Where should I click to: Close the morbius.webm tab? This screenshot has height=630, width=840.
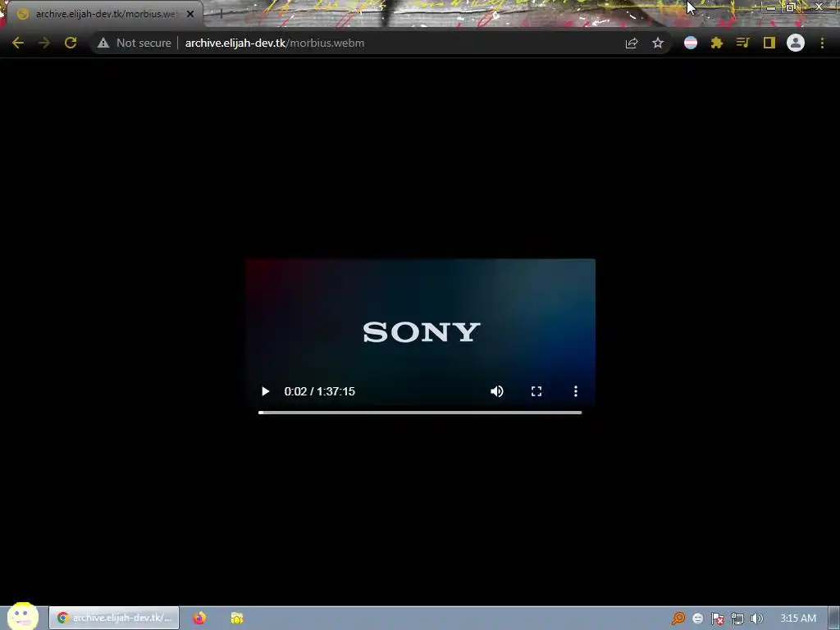pos(190,14)
